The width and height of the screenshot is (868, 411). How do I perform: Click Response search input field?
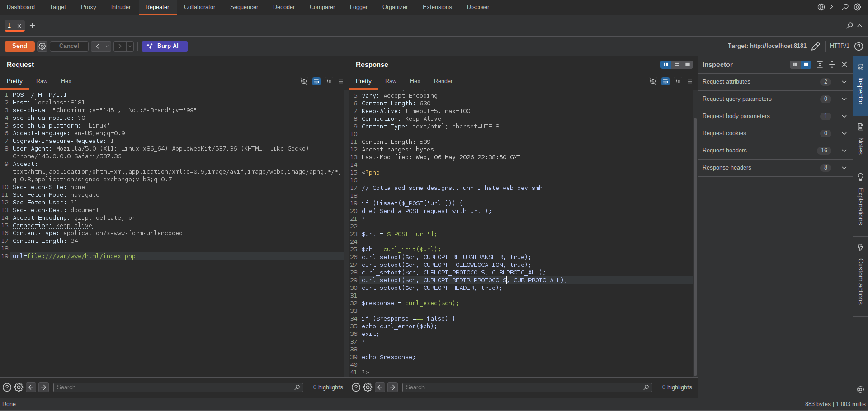(x=527, y=387)
